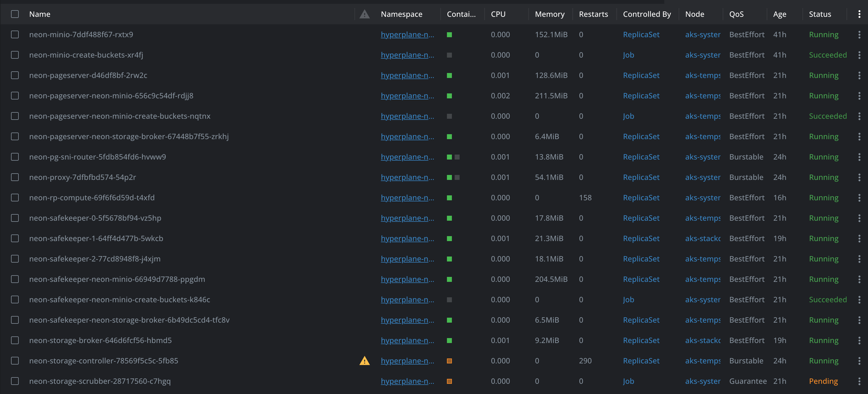The width and height of the screenshot is (868, 394).
Task: Click aks-stack node link for neon-safekeeper-1
Action: click(x=703, y=239)
